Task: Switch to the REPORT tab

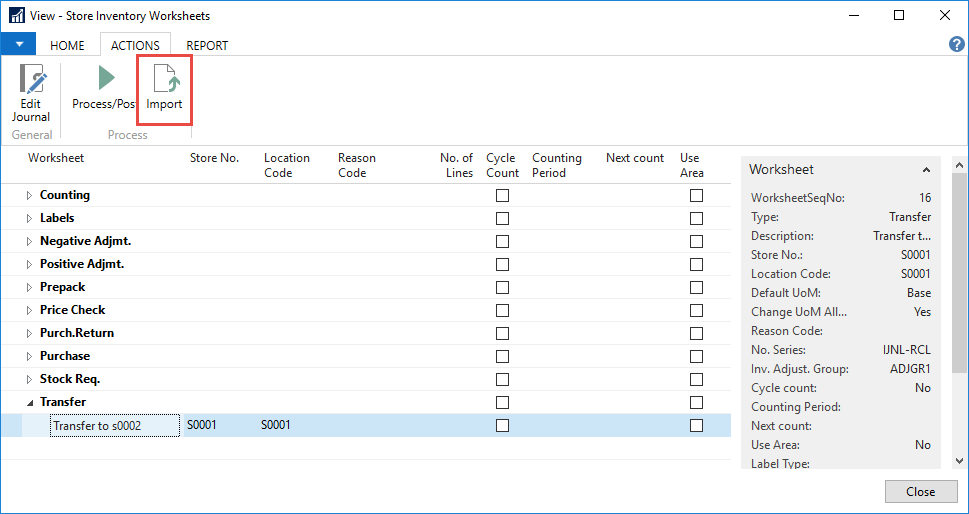Action: (x=207, y=45)
